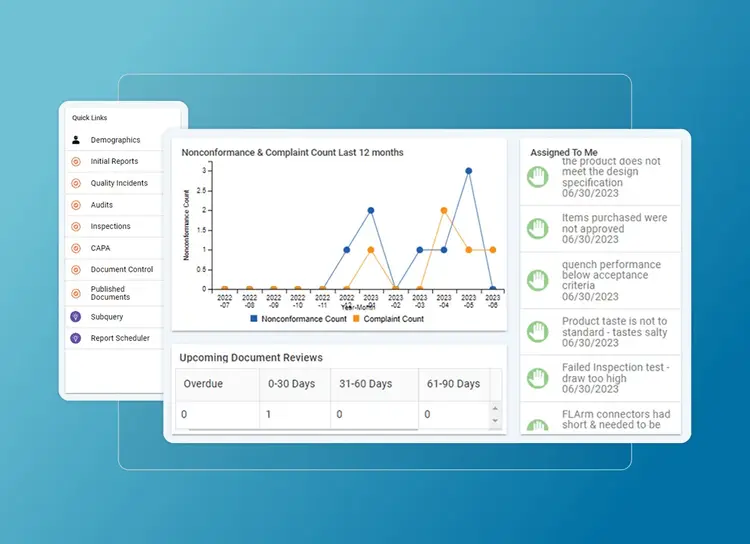Viewport: 750px width, 544px height.
Task: Click the target icon beside Inspections
Action: coord(76,226)
